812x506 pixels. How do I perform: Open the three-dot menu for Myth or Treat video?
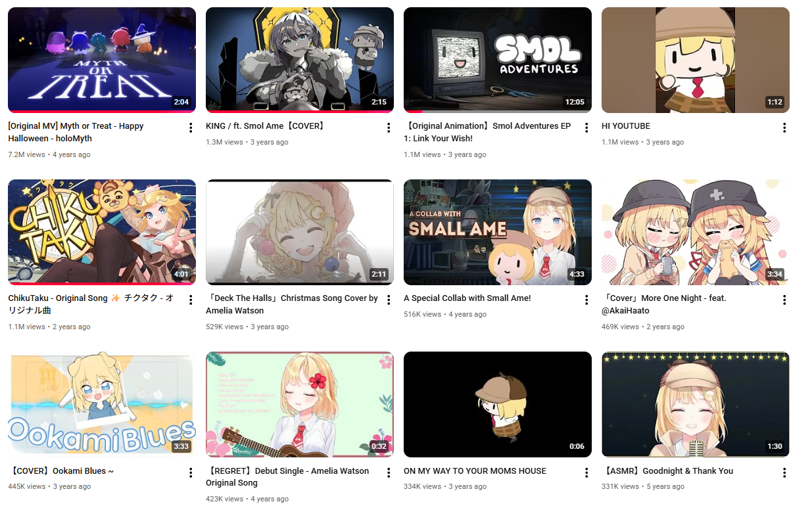coord(191,128)
